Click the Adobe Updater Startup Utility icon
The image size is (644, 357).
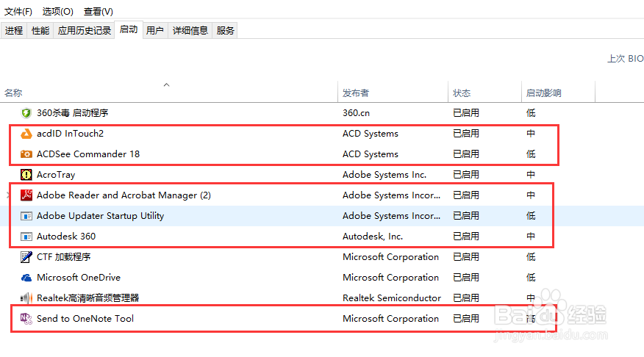pyautogui.click(x=26, y=216)
